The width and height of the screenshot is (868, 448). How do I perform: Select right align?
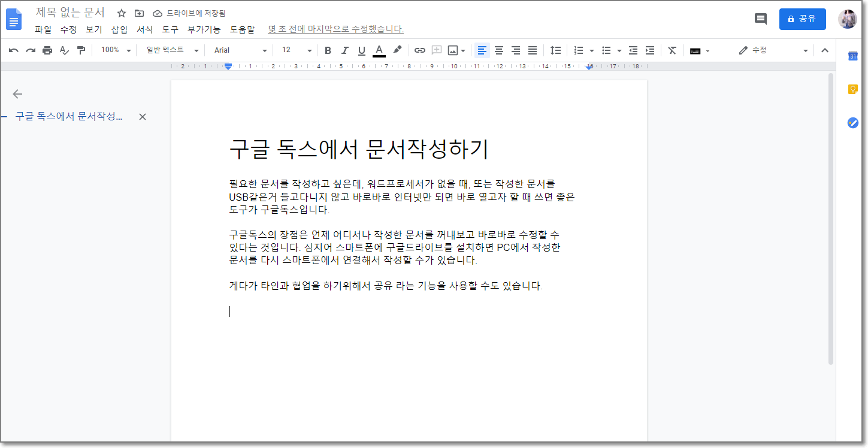(515, 50)
